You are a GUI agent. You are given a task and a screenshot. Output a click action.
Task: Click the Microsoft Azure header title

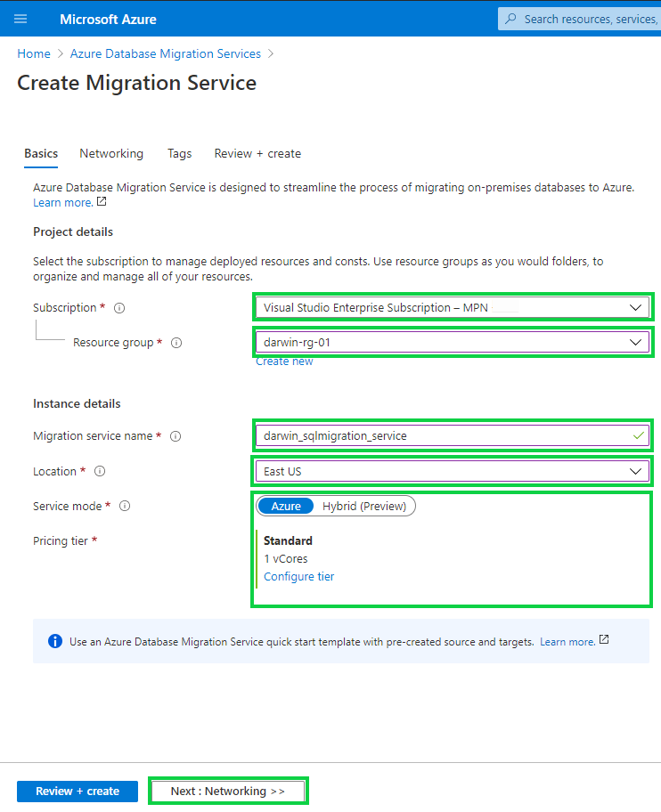click(108, 20)
